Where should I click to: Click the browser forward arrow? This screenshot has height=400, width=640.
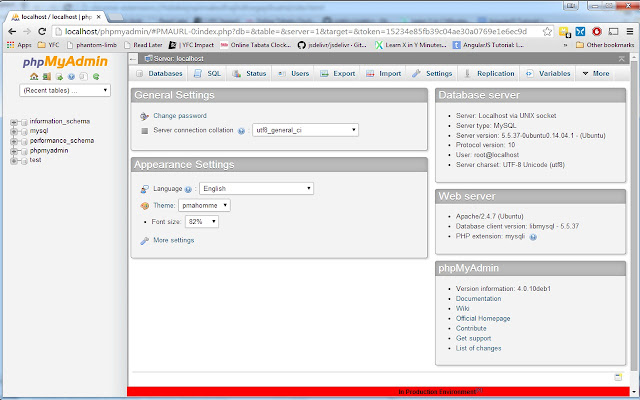click(x=27, y=31)
